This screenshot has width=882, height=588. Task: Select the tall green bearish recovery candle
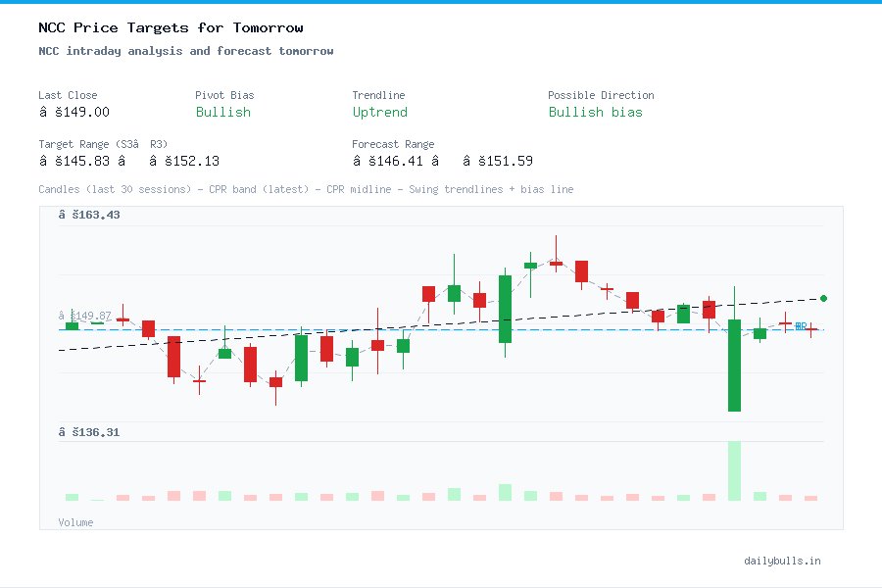[735, 363]
